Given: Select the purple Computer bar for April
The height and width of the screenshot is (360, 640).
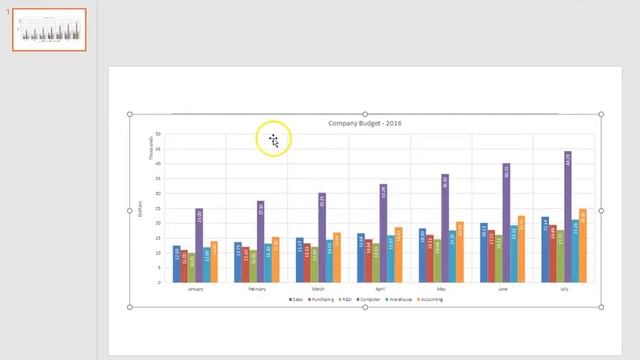Looking at the screenshot, I should pos(383,233).
